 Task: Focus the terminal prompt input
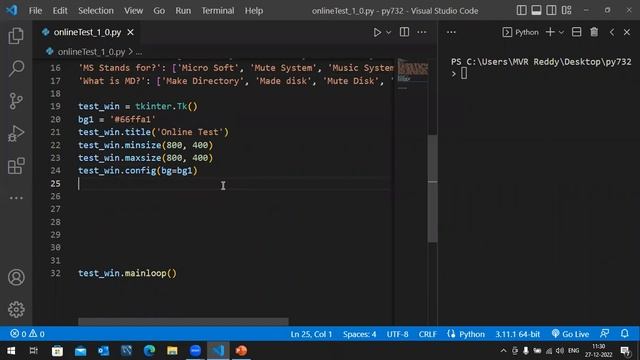click(x=464, y=73)
